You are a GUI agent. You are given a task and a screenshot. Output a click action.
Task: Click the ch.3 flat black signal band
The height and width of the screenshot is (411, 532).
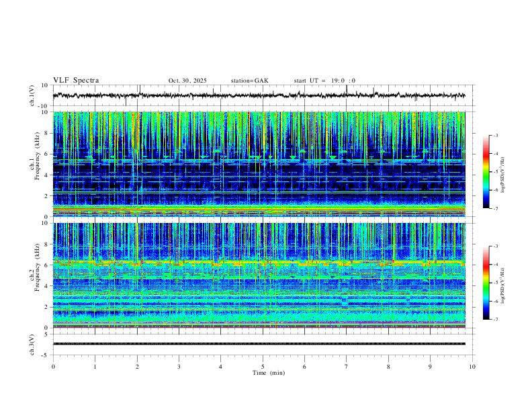pos(259,344)
